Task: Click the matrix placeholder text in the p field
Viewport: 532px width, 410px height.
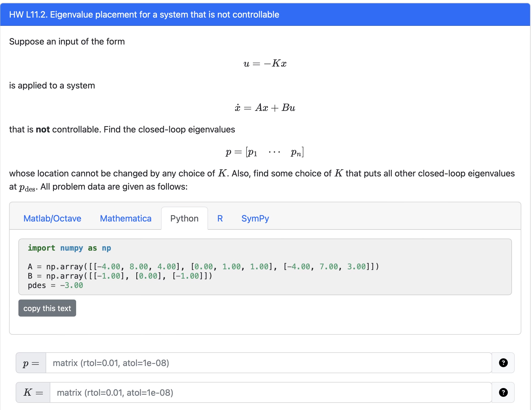Action: coord(111,363)
